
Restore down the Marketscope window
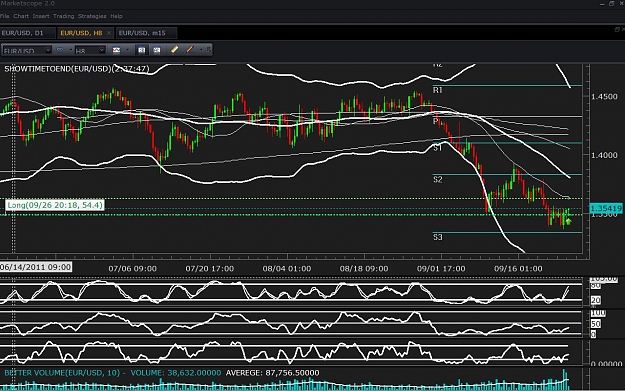click(612, 4)
